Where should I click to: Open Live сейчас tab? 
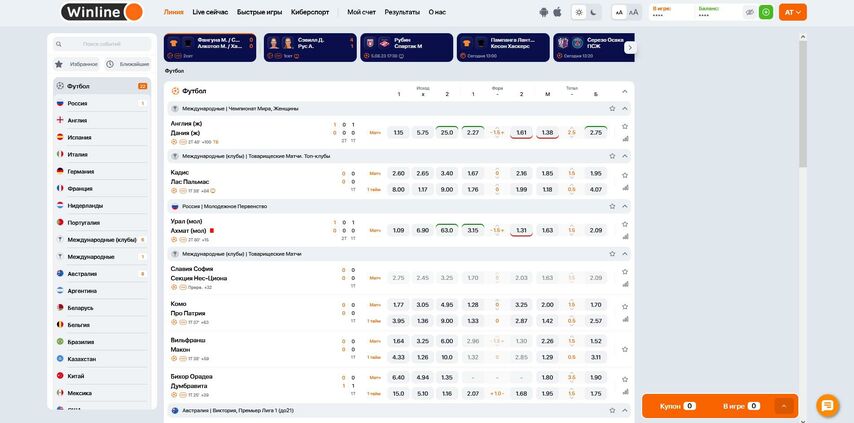pyautogui.click(x=210, y=12)
